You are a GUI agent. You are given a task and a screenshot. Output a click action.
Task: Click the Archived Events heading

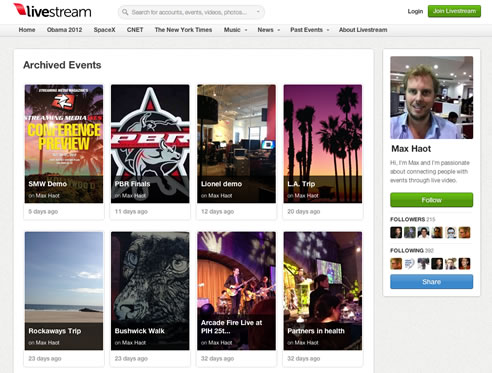coord(62,65)
